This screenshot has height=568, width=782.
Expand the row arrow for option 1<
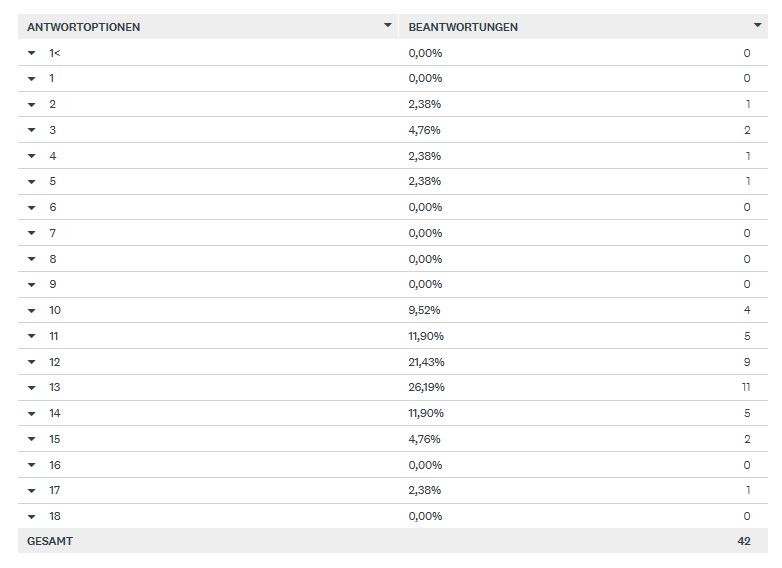[32, 53]
